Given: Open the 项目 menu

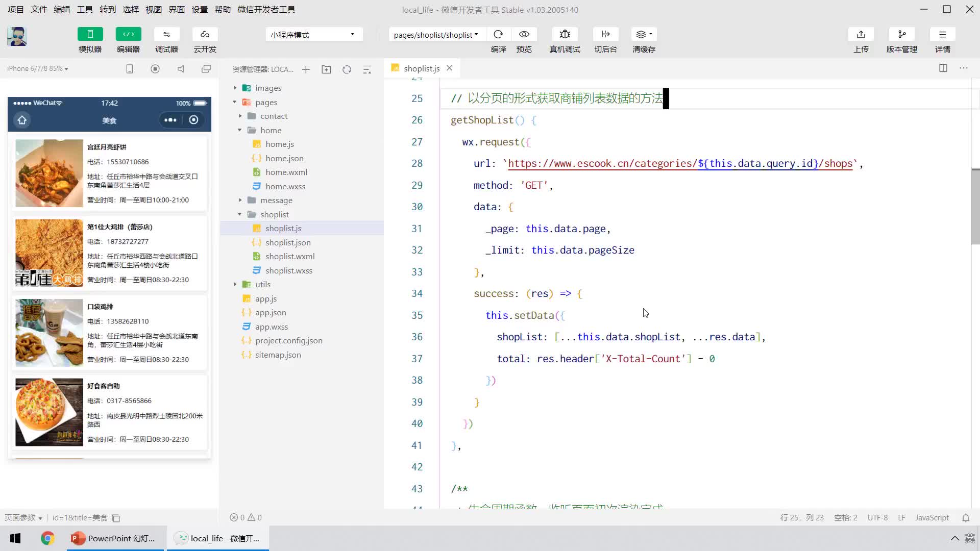Looking at the screenshot, I should [16, 9].
